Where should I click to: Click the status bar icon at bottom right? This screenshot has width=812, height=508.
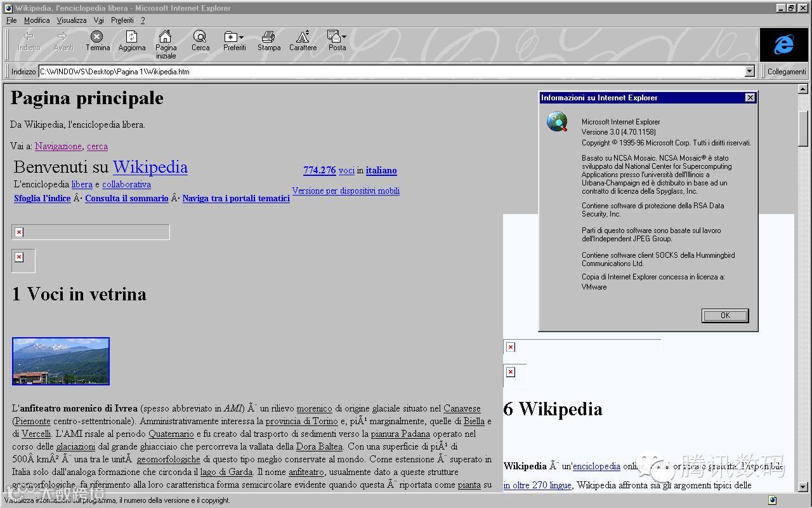click(772, 500)
